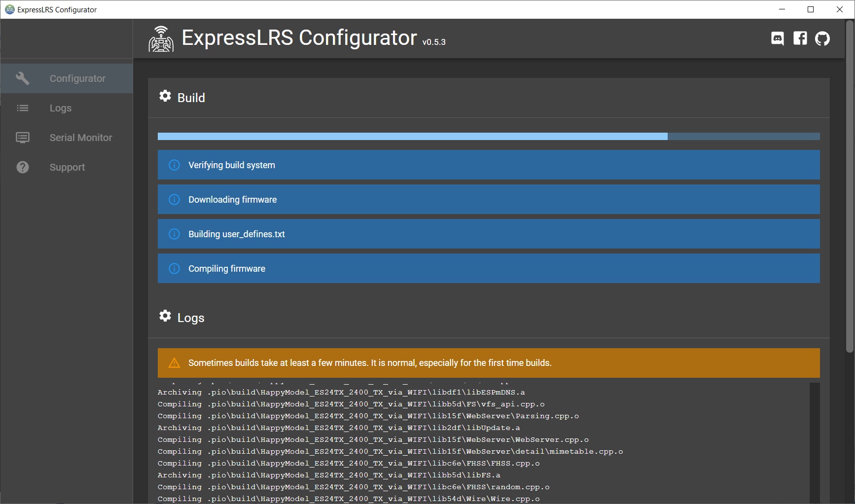855x504 pixels.
Task: Click log line Compiling Wire.cpp.o
Action: (x=349, y=499)
